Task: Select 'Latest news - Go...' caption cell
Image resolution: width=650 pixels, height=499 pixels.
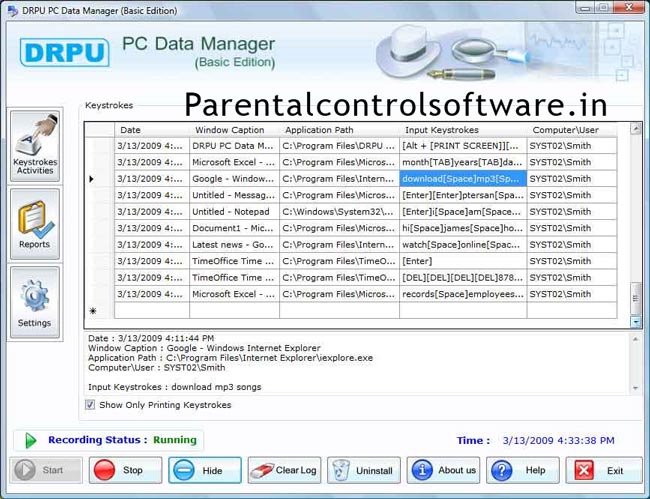Action: click(234, 245)
